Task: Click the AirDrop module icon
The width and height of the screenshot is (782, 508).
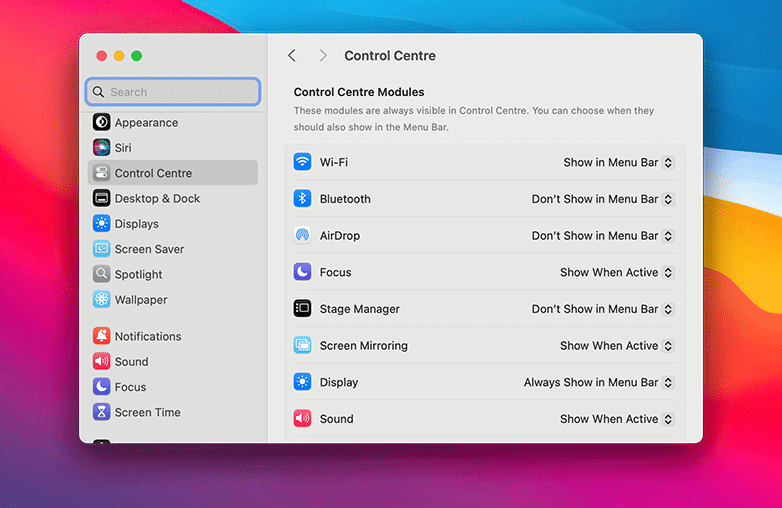Action: click(x=302, y=235)
